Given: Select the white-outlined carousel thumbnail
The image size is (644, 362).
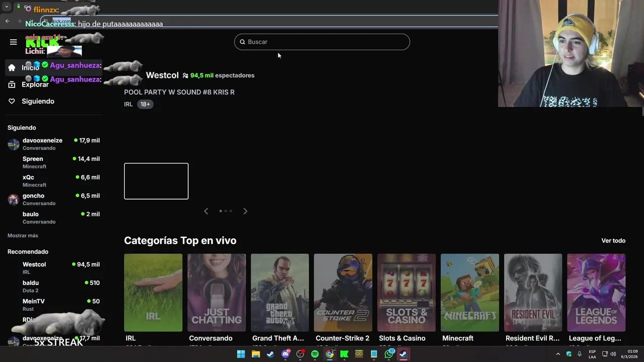Looking at the screenshot, I should pos(156,181).
